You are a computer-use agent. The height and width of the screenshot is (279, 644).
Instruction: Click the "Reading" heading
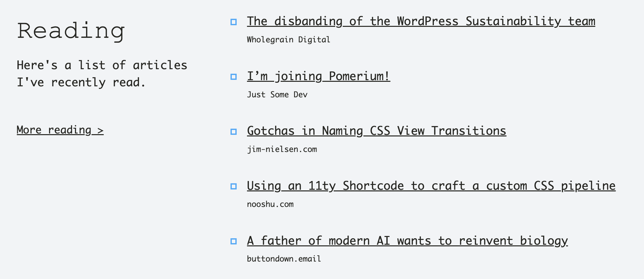pos(71,31)
